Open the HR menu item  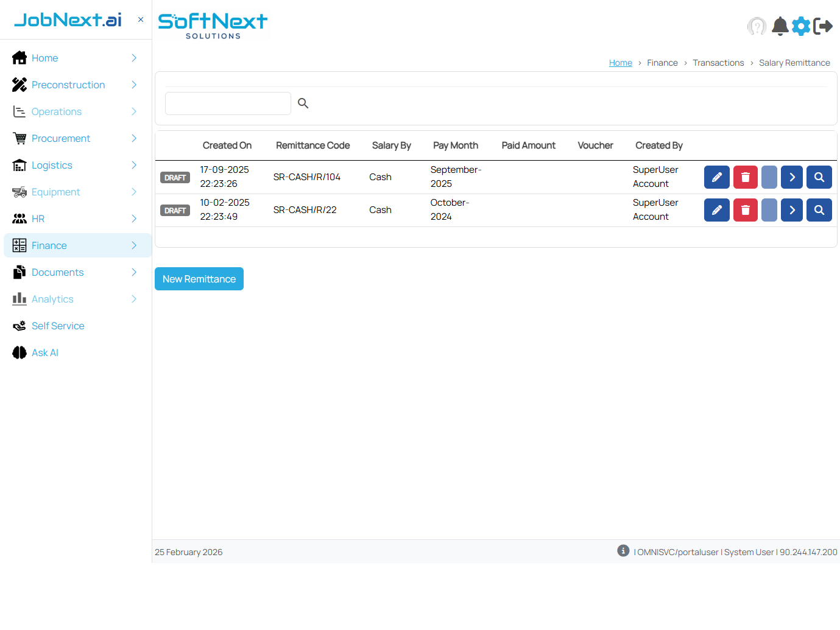pyautogui.click(x=38, y=219)
